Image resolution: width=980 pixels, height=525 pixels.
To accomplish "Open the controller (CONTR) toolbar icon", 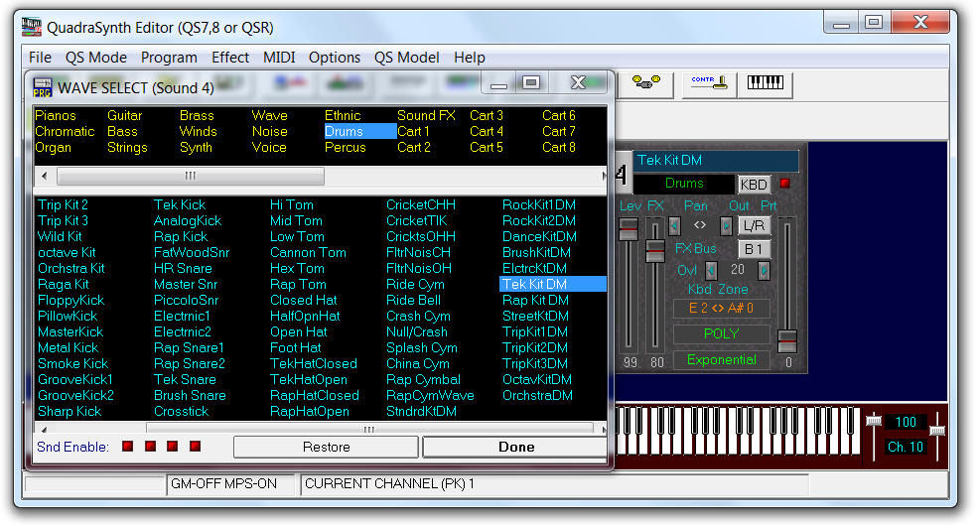I will click(709, 84).
